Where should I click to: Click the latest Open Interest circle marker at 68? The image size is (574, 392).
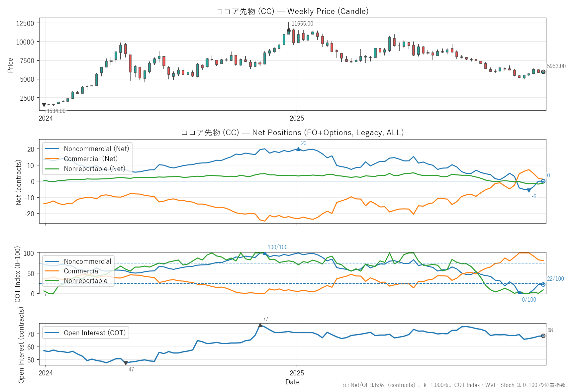(543, 336)
